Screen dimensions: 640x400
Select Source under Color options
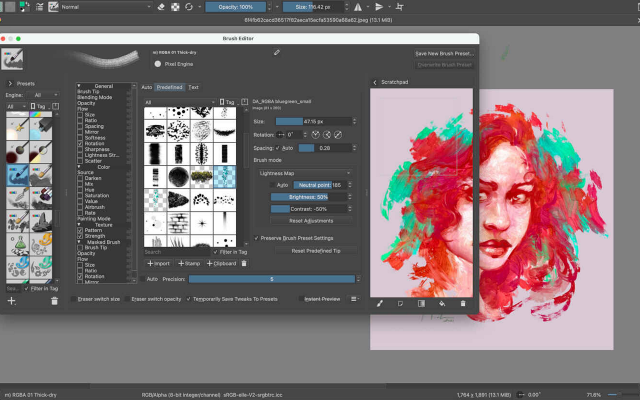[85, 172]
